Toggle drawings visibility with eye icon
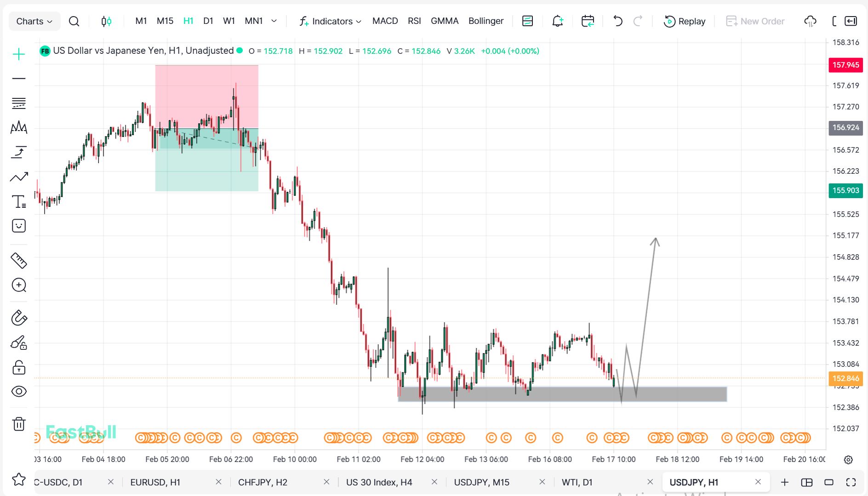Viewport: 868px width, 496px height. point(19,391)
